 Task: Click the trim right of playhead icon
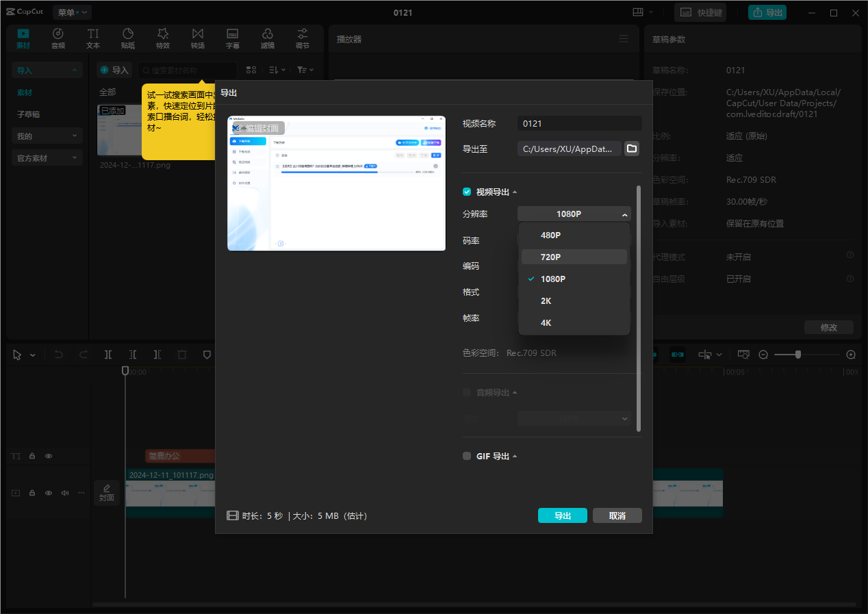tap(157, 355)
